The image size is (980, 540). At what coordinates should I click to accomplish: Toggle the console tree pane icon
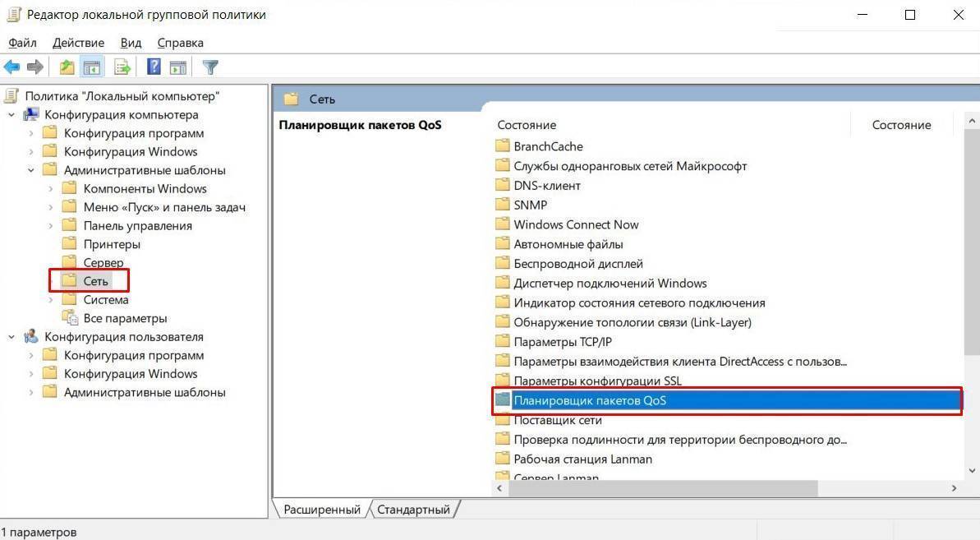click(x=92, y=67)
